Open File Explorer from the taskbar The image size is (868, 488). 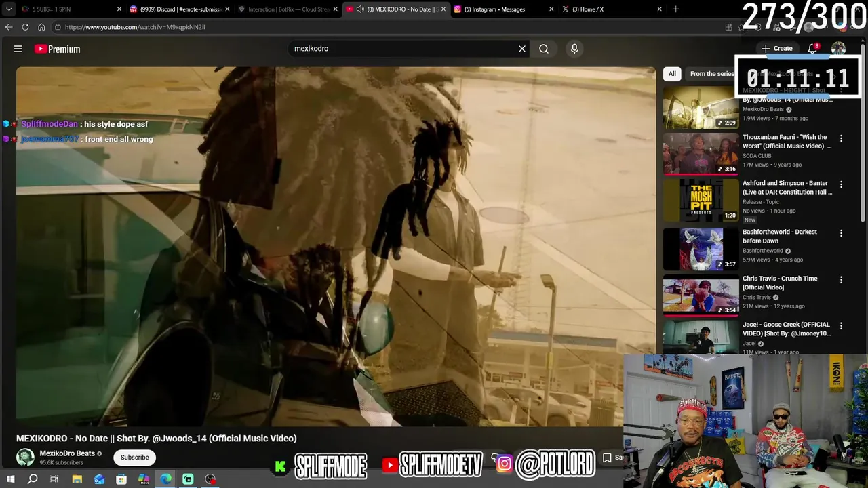click(x=77, y=479)
